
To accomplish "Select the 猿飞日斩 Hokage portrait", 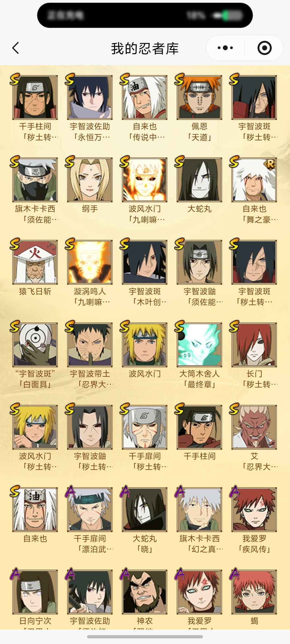I will point(35,262).
